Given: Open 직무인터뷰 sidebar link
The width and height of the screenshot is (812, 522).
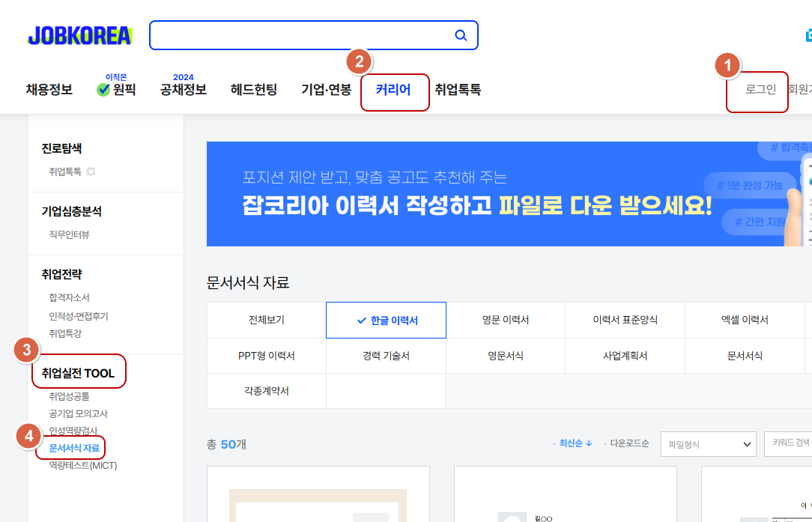Looking at the screenshot, I should click(70, 234).
